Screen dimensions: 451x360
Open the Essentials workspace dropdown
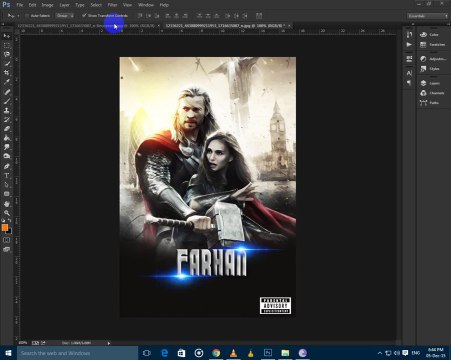pyautogui.click(x=427, y=16)
